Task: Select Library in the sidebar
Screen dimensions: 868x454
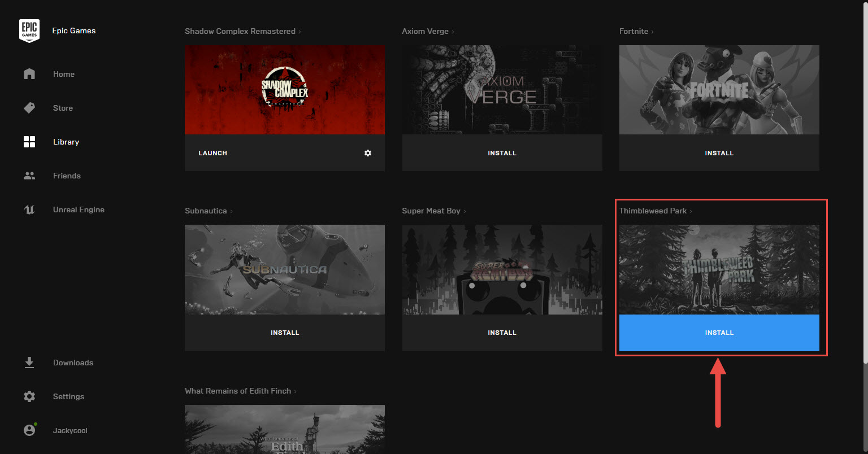Action: [66, 142]
